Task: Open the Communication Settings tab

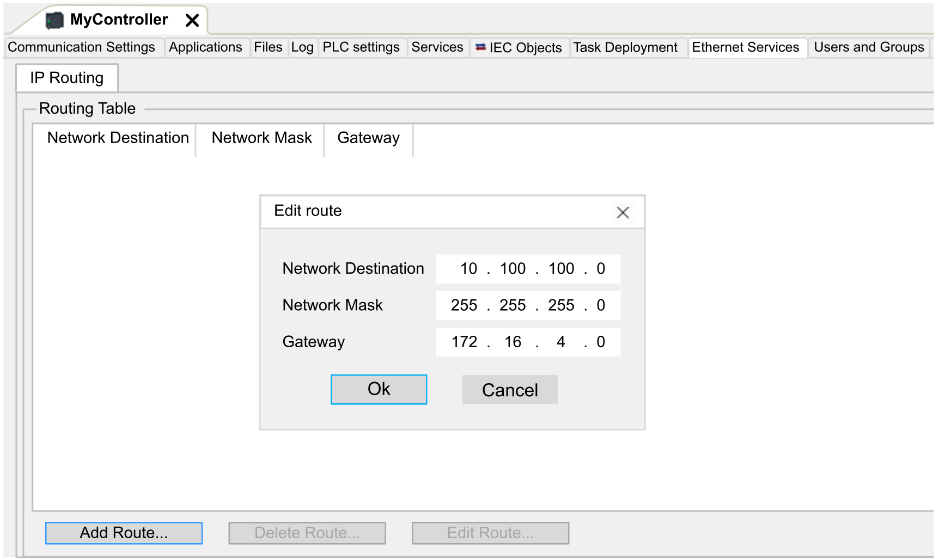Action: 82,47
